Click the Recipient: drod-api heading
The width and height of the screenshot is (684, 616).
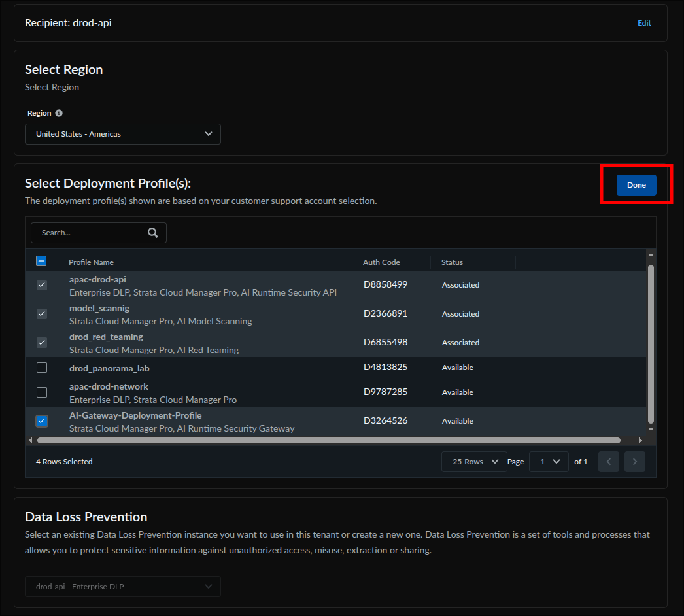(x=68, y=23)
